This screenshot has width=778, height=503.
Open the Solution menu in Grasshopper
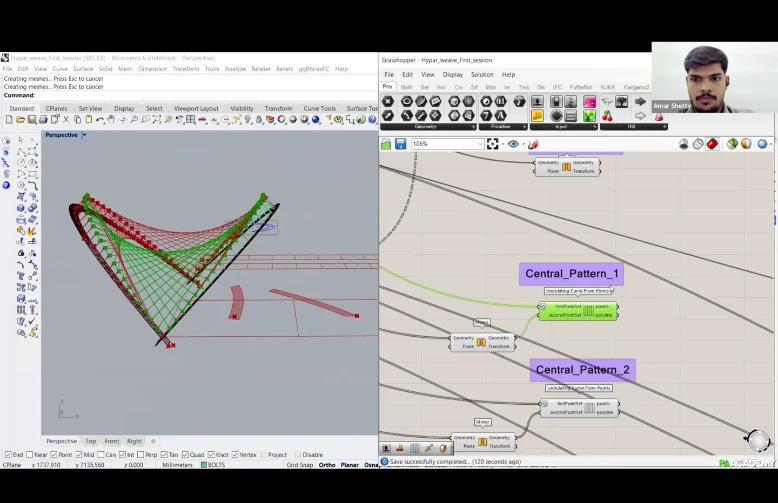pyautogui.click(x=482, y=75)
